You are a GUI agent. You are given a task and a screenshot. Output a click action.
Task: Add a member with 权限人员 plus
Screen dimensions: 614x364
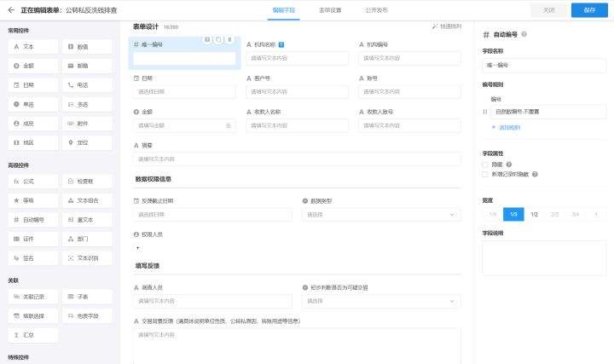point(137,248)
